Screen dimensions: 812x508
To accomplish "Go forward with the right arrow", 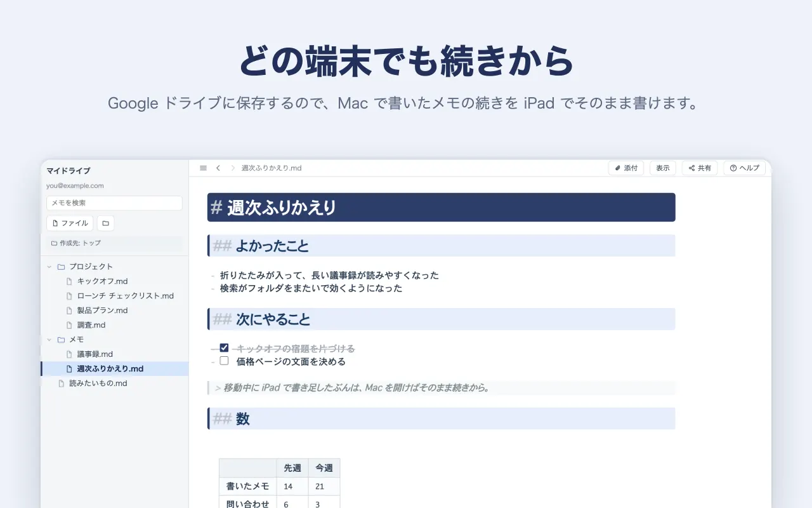I will [233, 168].
